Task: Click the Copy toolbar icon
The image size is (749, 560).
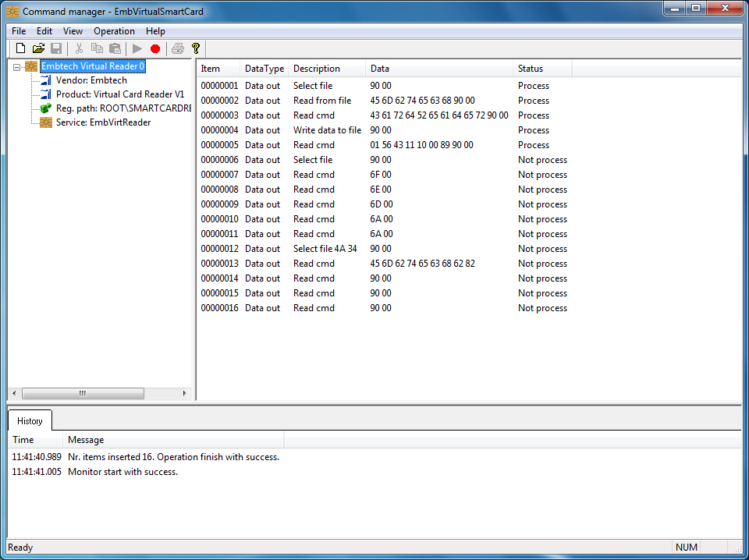Action: (97, 48)
